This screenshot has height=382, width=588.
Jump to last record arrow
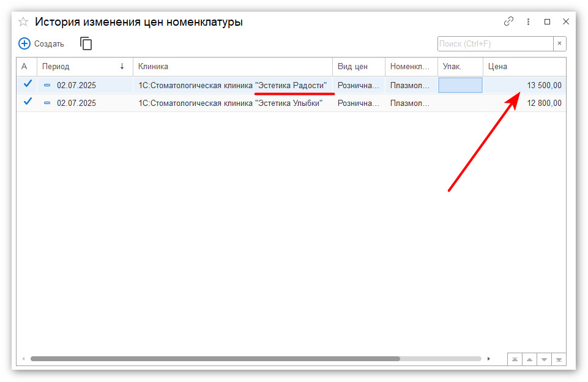[558, 359]
